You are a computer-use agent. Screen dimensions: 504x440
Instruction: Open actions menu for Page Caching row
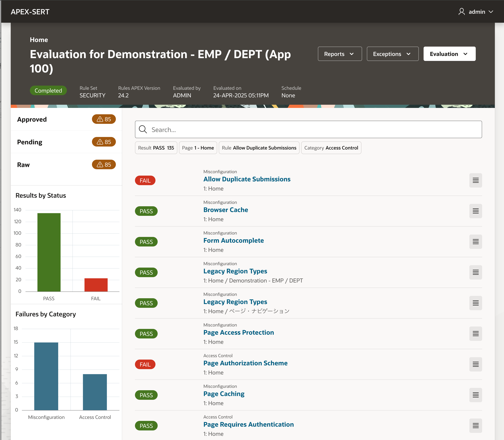click(x=475, y=395)
